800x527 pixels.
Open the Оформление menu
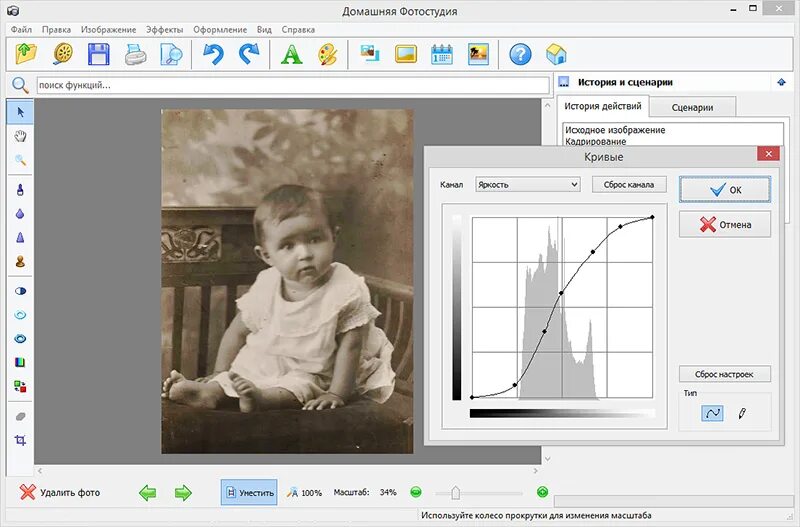(220, 30)
